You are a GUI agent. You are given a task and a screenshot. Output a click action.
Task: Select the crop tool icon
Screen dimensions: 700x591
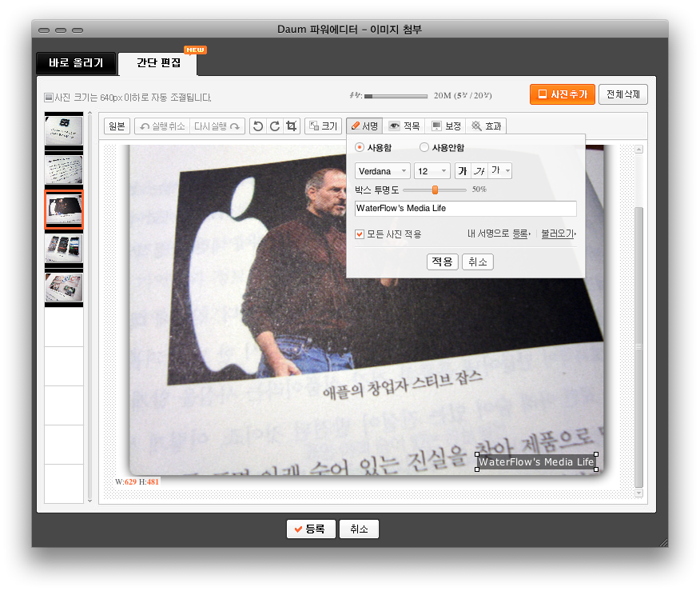[x=292, y=126]
